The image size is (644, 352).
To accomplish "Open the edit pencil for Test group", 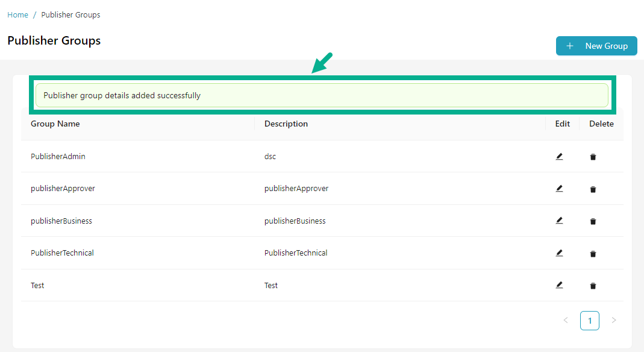I will click(559, 284).
